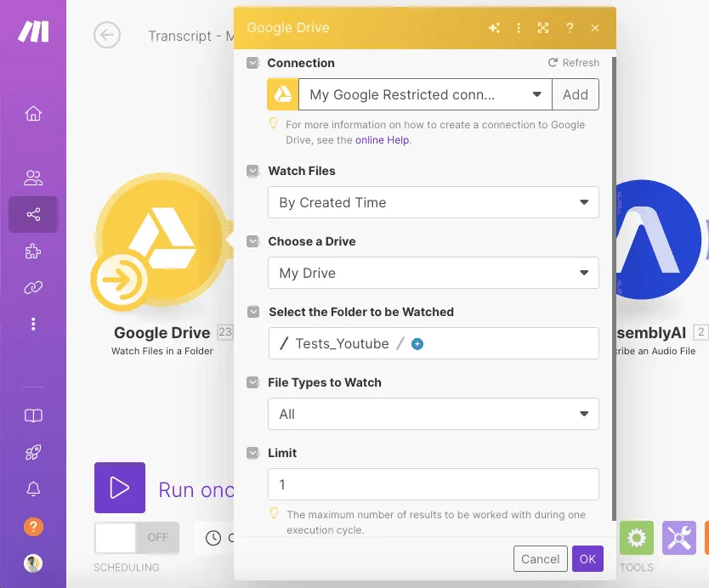The image size is (709, 588).
Task: Open the File Types All dropdown
Action: point(434,414)
